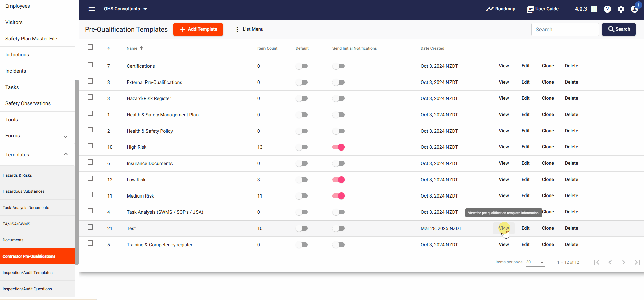Disable Send Initial Notifications for Low Risk
Screen dimensions: 644x300
(x=339, y=180)
